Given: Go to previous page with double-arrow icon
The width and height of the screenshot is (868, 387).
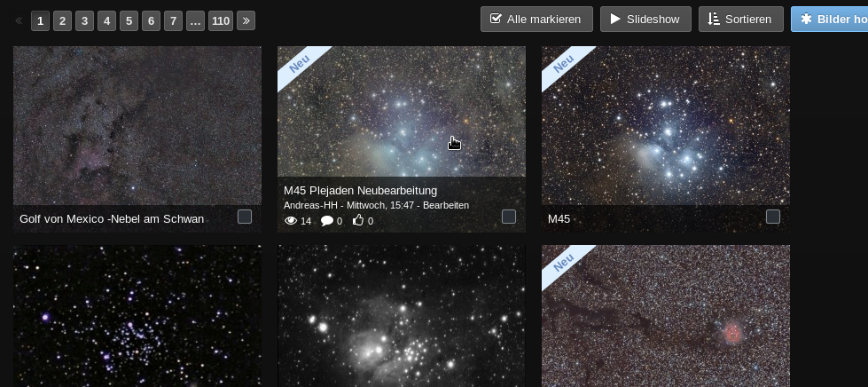Looking at the screenshot, I should [19, 20].
